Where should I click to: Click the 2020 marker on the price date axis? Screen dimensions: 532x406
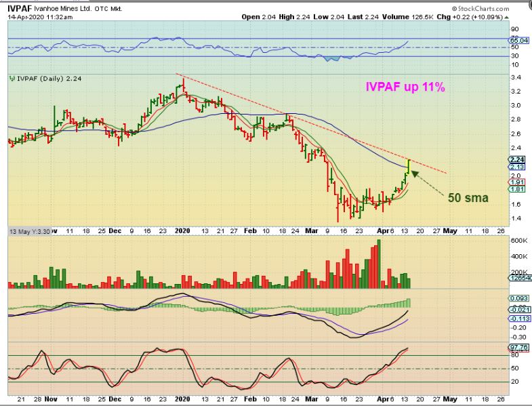click(183, 231)
